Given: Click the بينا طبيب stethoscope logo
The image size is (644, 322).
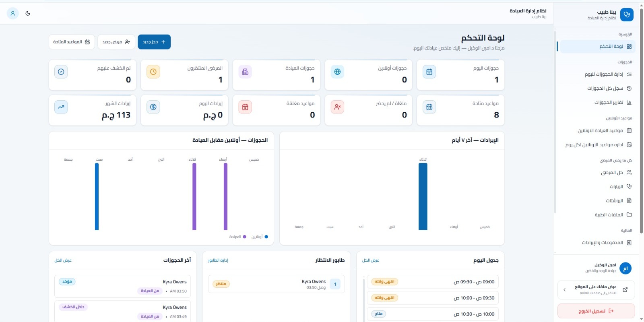Looking at the screenshot, I should pos(627,14).
